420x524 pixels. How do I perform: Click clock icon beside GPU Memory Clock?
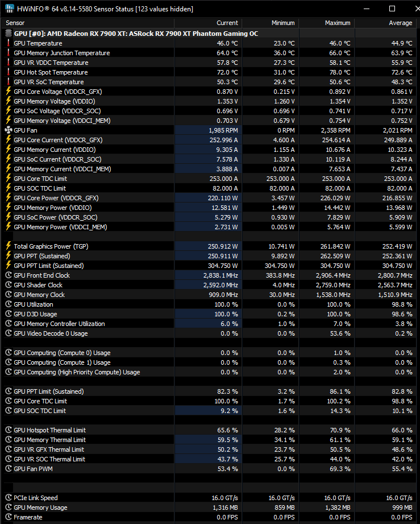9,294
